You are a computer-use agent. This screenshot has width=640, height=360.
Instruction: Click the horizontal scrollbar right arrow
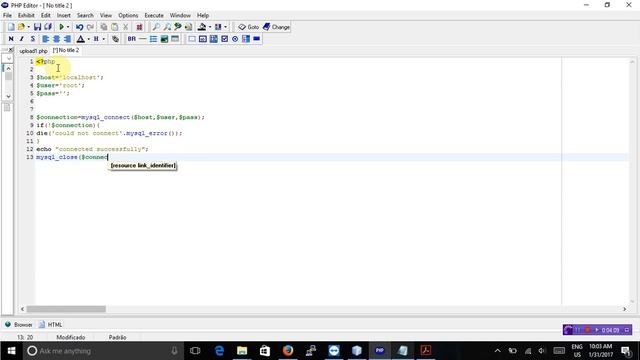pyautogui.click(x=624, y=309)
